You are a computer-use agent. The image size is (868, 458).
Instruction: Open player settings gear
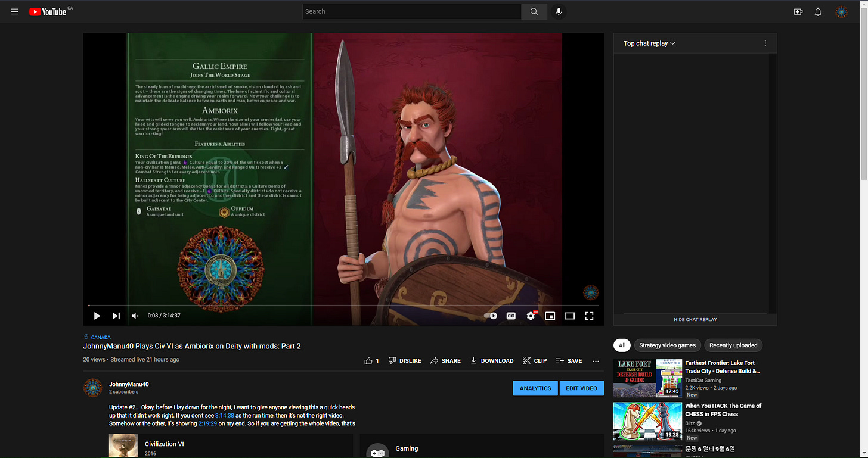click(531, 316)
